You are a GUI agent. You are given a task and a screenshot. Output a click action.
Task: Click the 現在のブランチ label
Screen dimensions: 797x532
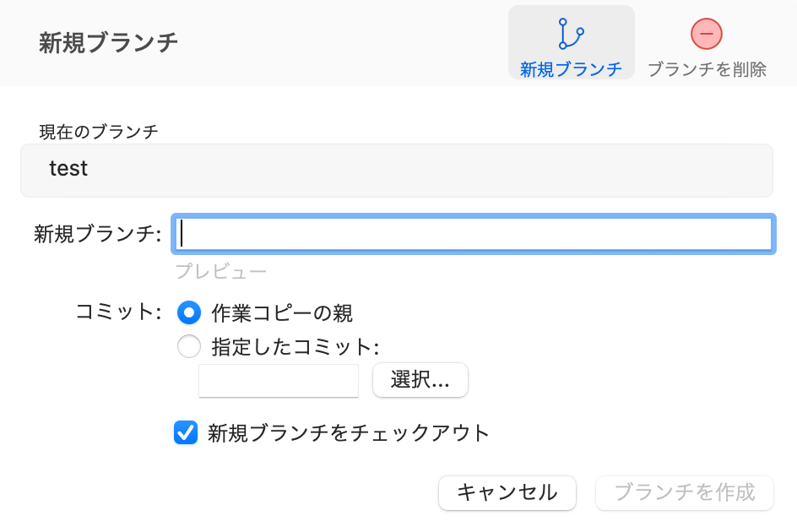point(99,132)
